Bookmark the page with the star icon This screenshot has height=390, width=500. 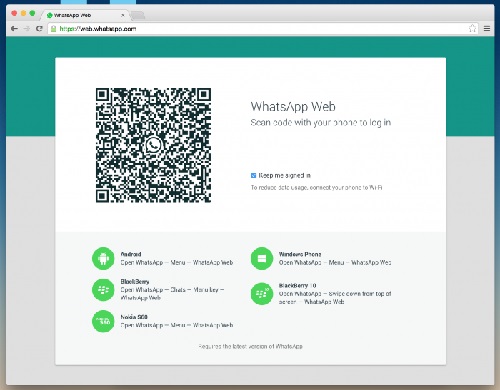[x=472, y=29]
